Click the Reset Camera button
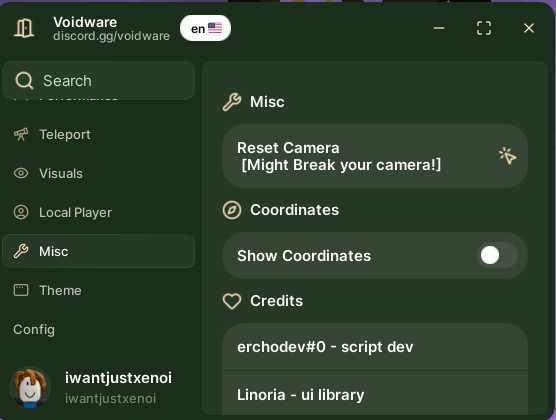 [x=375, y=156]
